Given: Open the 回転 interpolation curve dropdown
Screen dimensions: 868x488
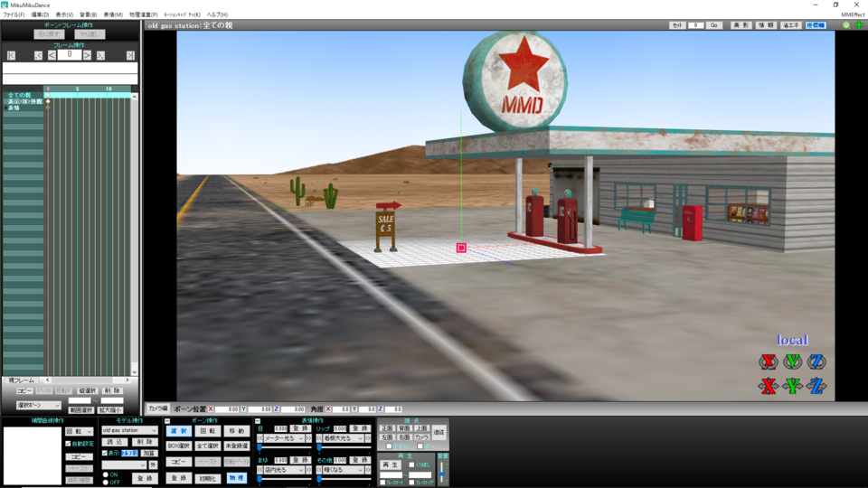Looking at the screenshot, I should 80,431.
